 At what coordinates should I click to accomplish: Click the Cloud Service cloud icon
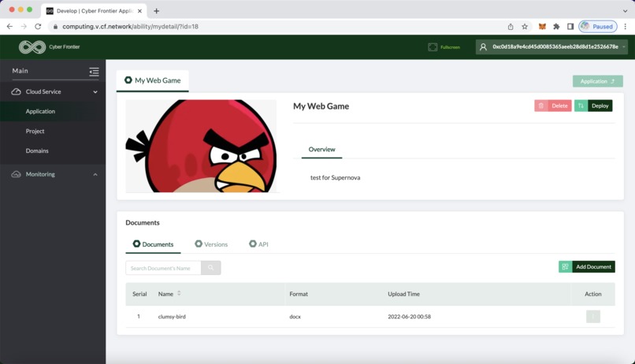[x=17, y=92]
